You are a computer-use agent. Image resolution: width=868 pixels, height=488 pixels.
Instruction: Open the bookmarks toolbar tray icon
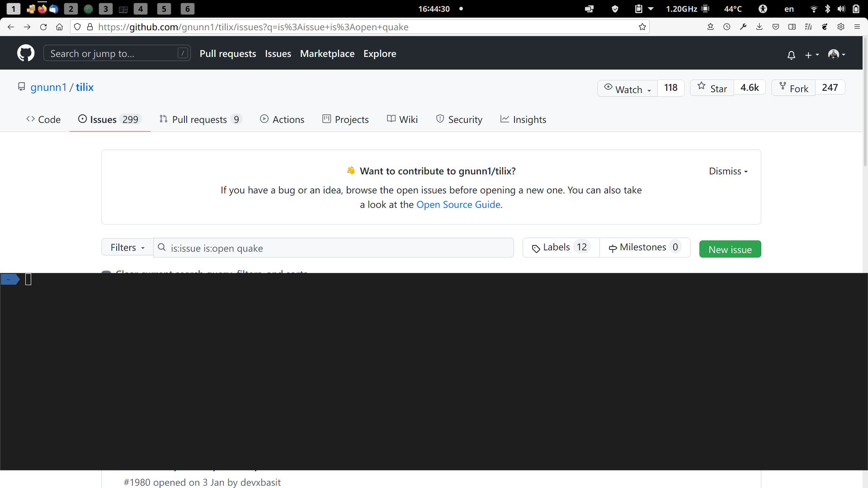(x=711, y=27)
